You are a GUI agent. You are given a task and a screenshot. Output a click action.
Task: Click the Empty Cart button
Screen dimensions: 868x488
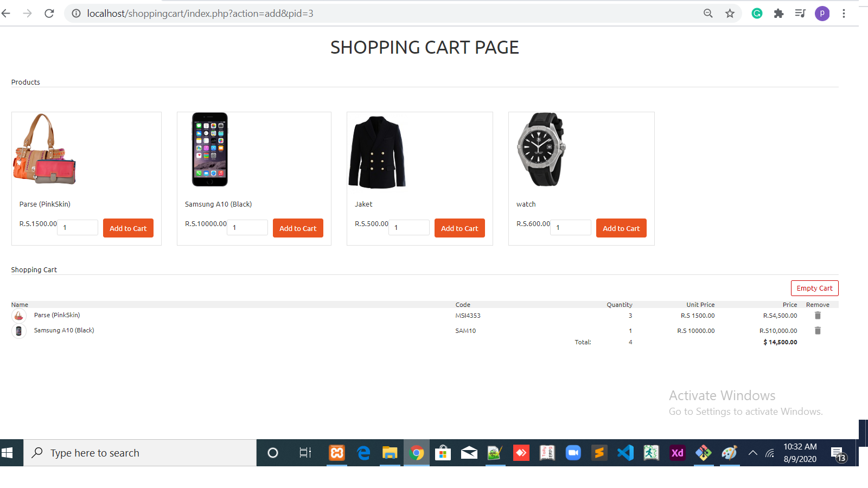(814, 288)
